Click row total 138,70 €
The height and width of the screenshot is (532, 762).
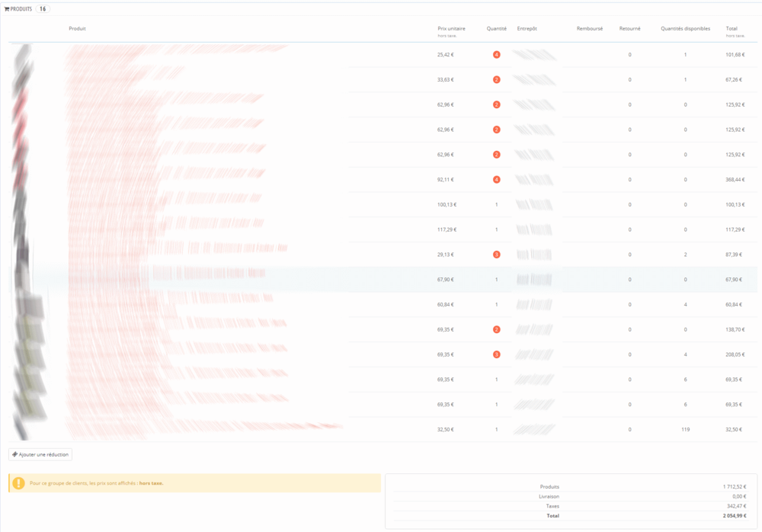tap(735, 329)
